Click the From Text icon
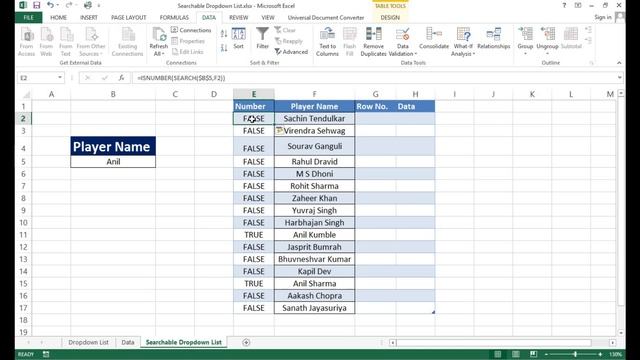The height and width of the screenshot is (360, 640). tap(65, 41)
